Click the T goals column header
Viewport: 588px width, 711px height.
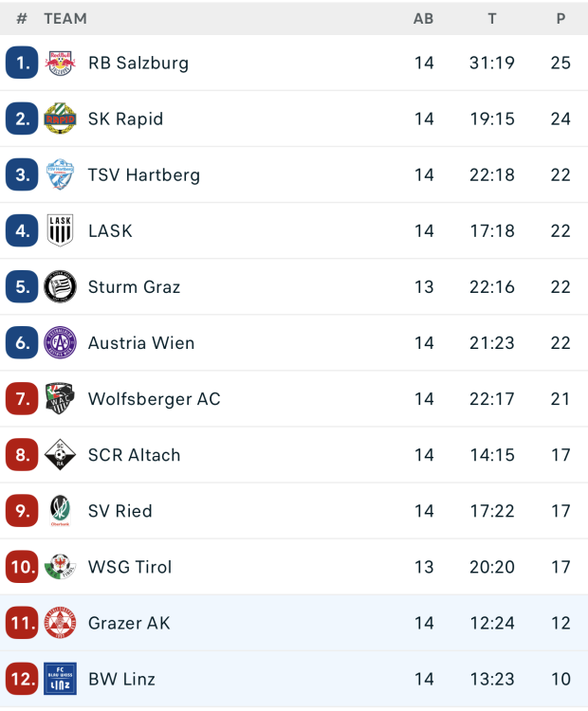point(492,18)
